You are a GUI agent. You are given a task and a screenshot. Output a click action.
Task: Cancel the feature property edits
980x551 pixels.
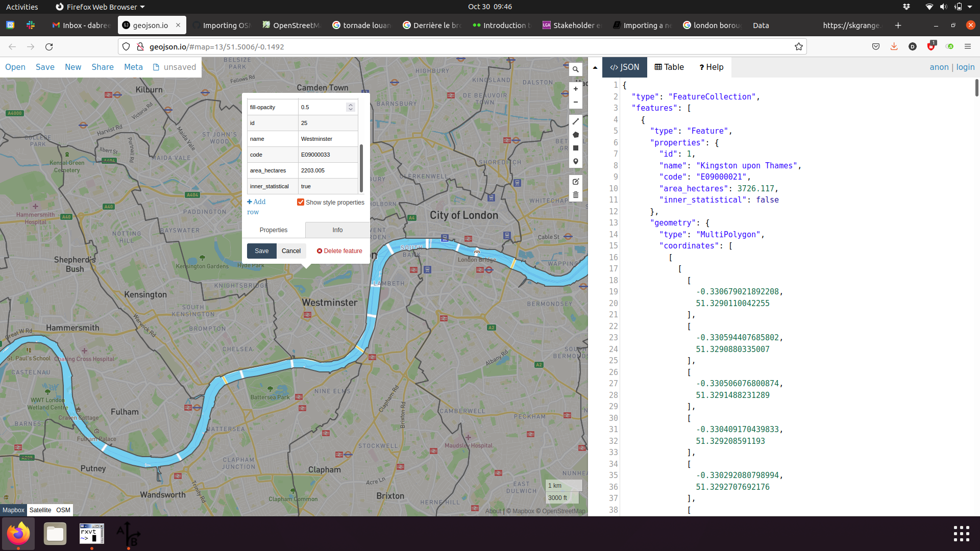291,251
